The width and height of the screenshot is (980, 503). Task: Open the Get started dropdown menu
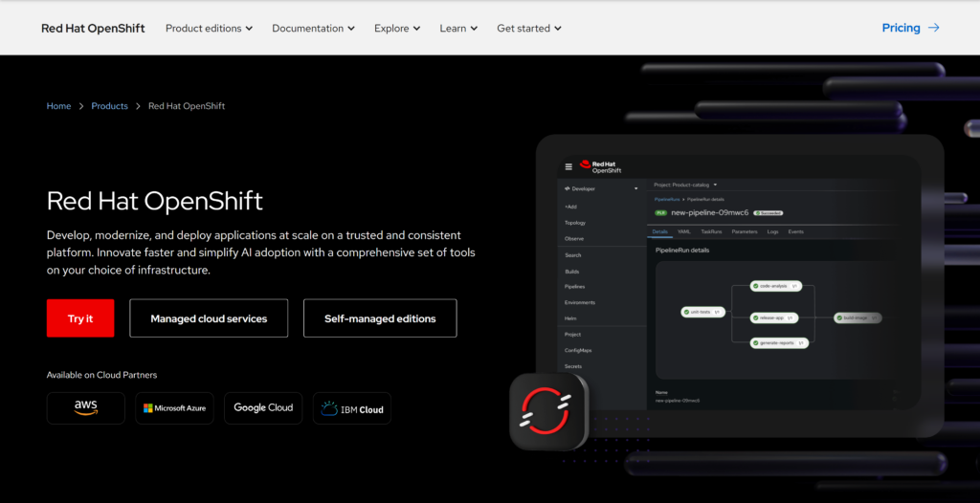click(x=529, y=28)
